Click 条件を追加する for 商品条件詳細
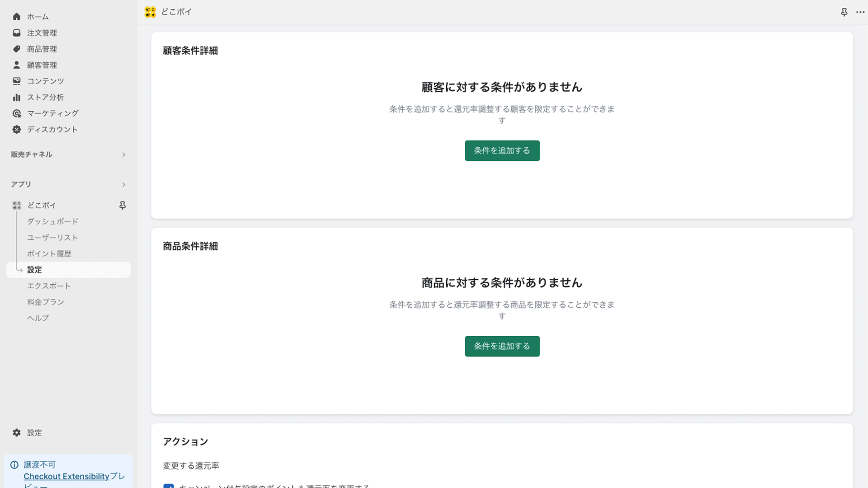Viewport: 868px width, 488px height. [501, 346]
